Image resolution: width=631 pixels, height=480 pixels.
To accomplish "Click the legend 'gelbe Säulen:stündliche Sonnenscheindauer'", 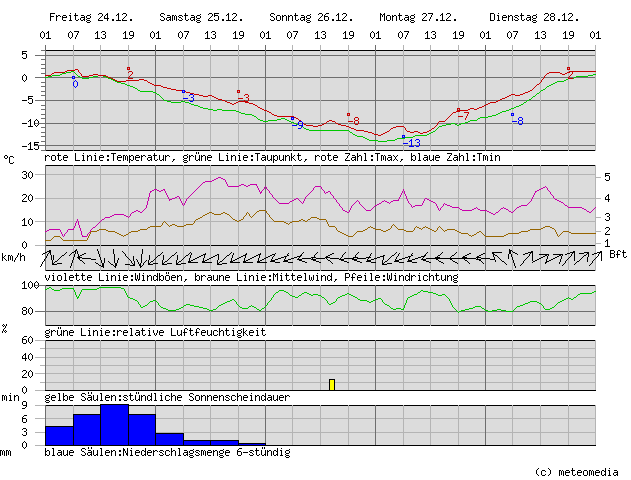I will coord(167,398).
